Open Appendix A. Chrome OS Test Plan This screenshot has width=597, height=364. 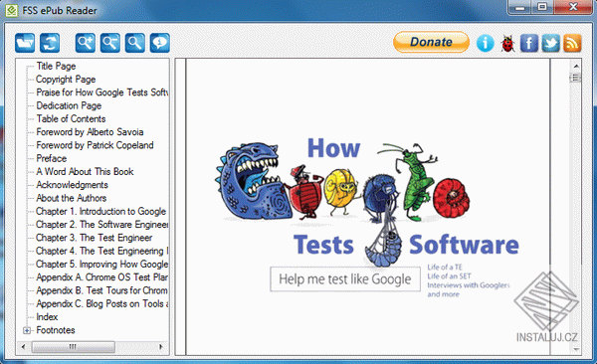[x=102, y=277]
